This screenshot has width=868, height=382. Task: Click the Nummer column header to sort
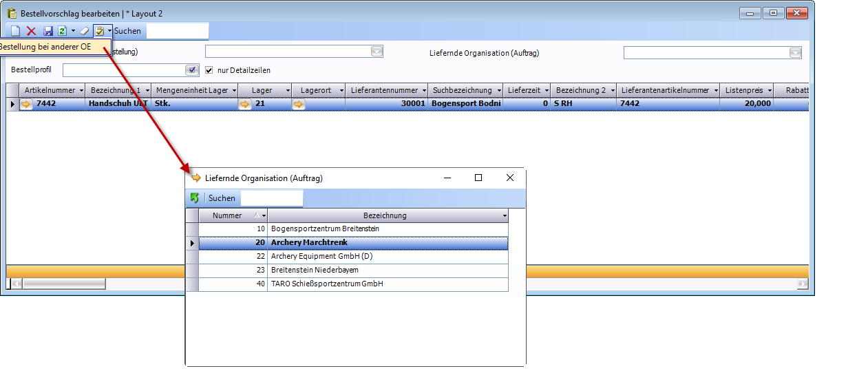[227, 215]
